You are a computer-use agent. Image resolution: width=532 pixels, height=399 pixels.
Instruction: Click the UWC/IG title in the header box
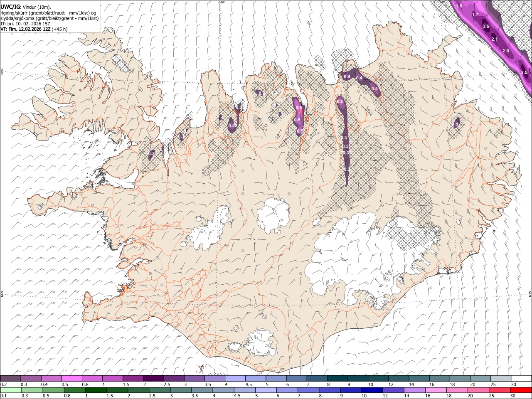tap(10, 7)
